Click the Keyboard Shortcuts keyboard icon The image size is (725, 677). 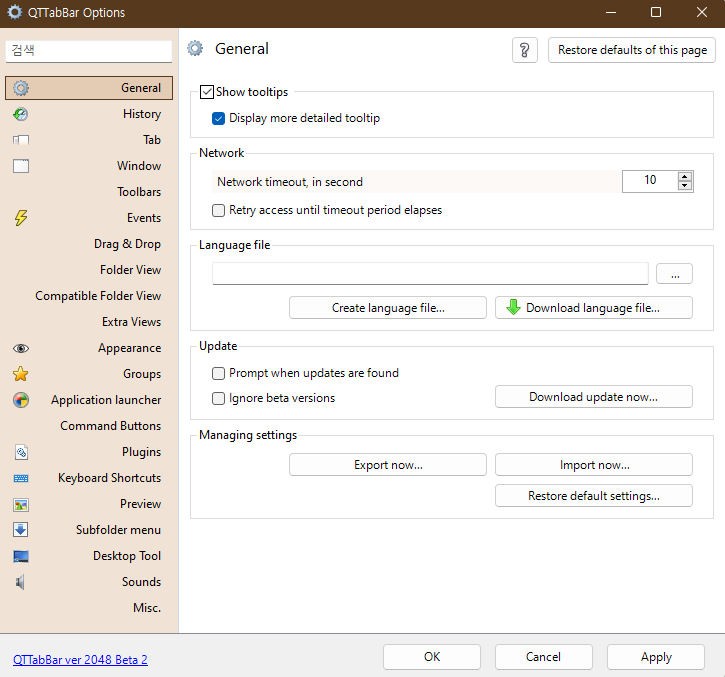21,478
